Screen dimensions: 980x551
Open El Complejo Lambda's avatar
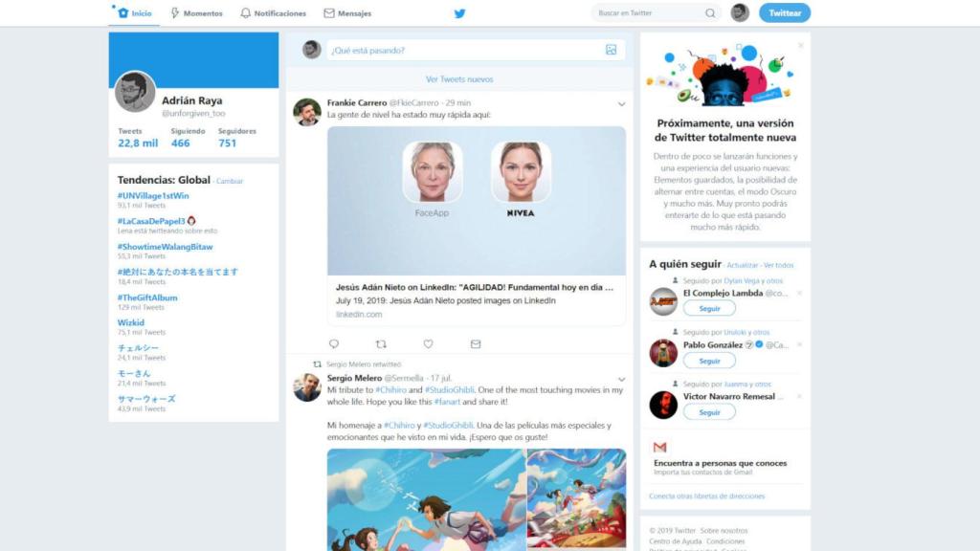[x=663, y=301]
